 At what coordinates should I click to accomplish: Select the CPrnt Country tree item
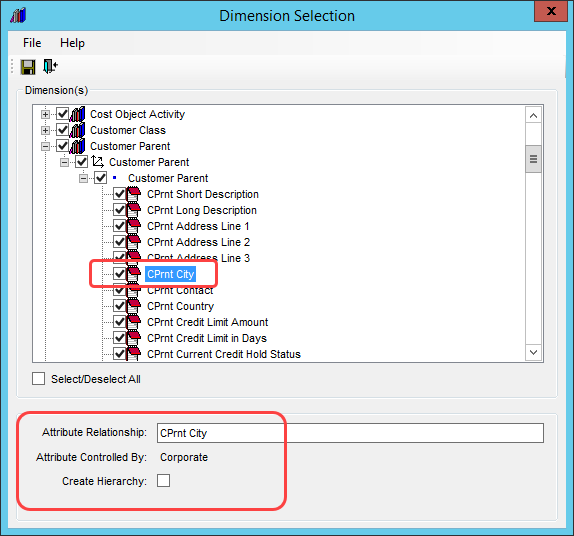[180, 306]
